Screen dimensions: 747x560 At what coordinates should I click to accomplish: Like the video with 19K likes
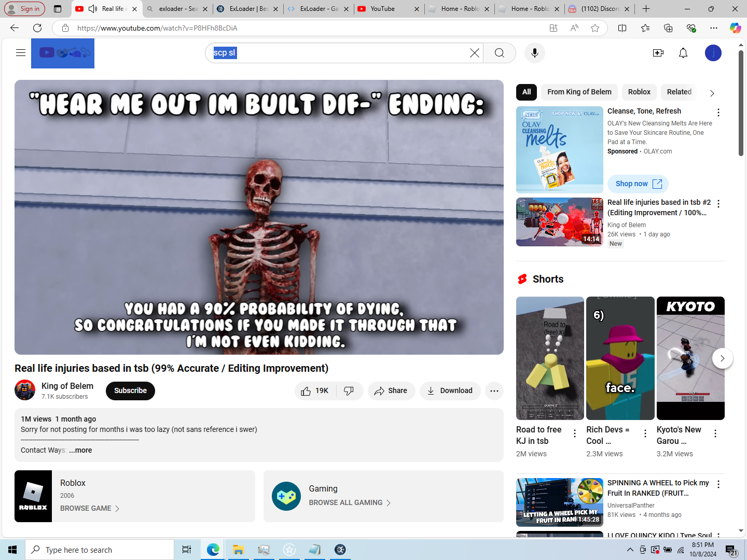click(315, 391)
